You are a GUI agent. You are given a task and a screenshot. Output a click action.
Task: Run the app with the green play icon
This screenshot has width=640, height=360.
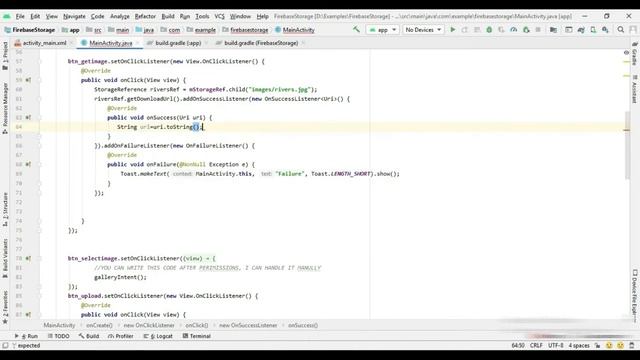(452, 30)
